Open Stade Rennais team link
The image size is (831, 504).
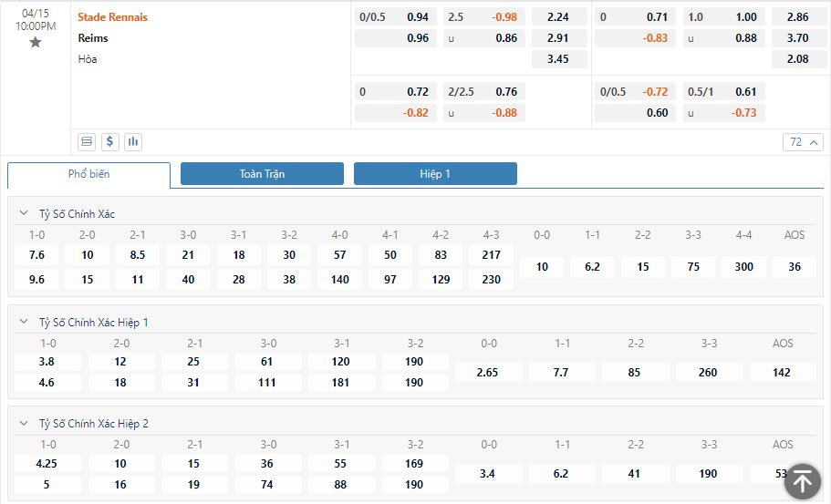point(112,17)
